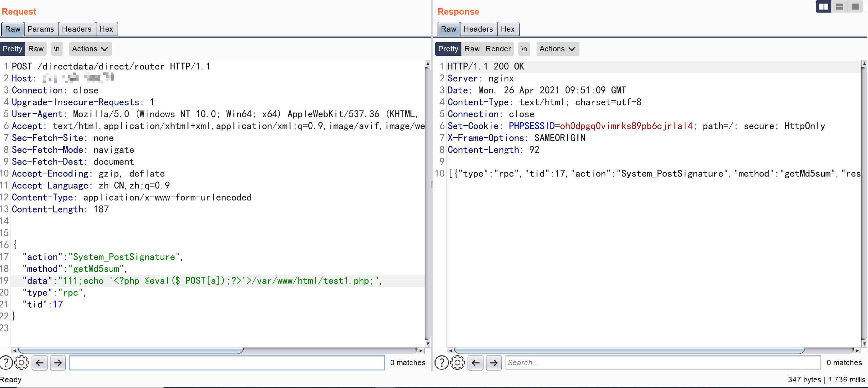Click the request pane help question-mark icon

click(x=6, y=362)
